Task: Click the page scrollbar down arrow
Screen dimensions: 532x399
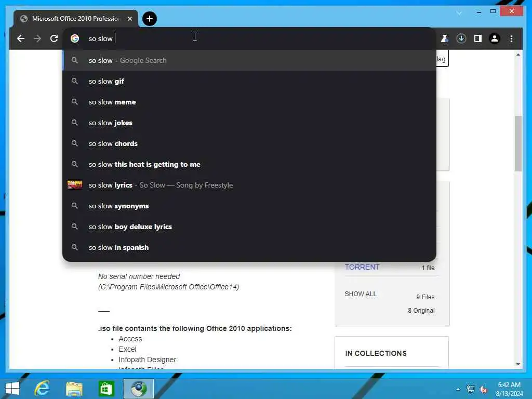Action: (518, 364)
